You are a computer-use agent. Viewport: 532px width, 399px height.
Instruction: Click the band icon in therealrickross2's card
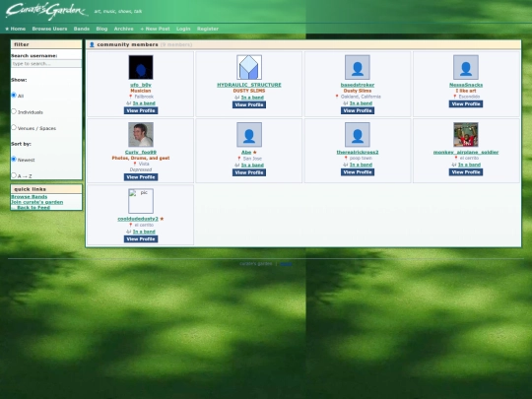(x=346, y=165)
